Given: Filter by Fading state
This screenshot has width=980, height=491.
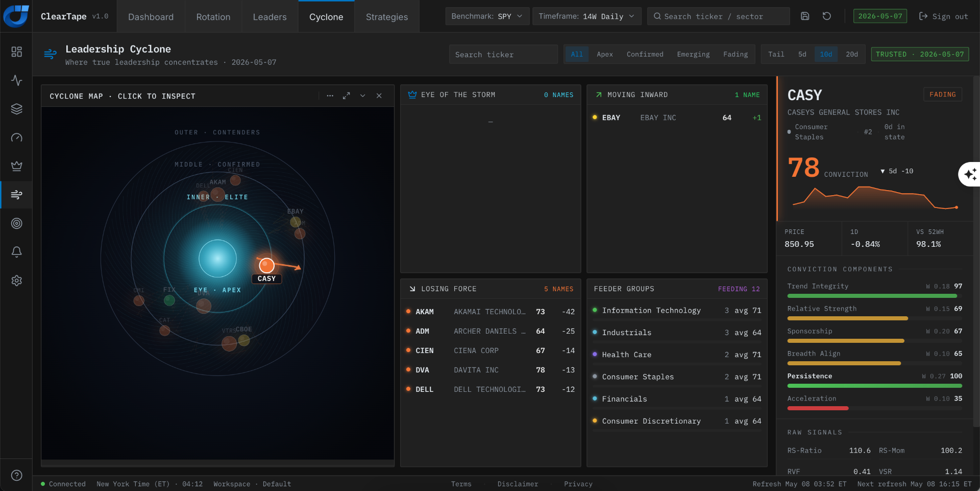Looking at the screenshot, I should point(736,54).
